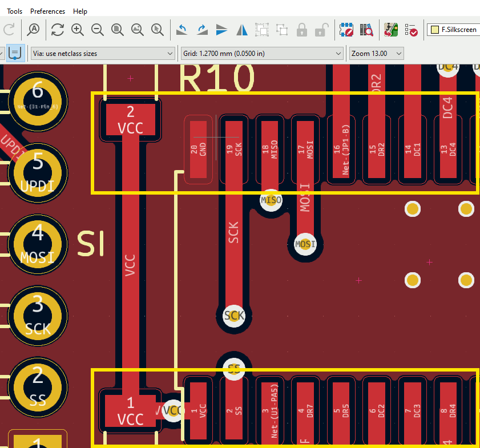Toggle automatic track width button
The image size is (480, 448).
point(15,53)
